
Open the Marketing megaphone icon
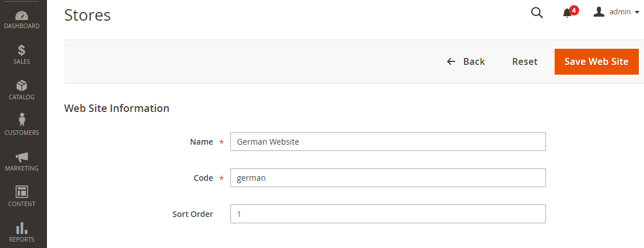[22, 157]
